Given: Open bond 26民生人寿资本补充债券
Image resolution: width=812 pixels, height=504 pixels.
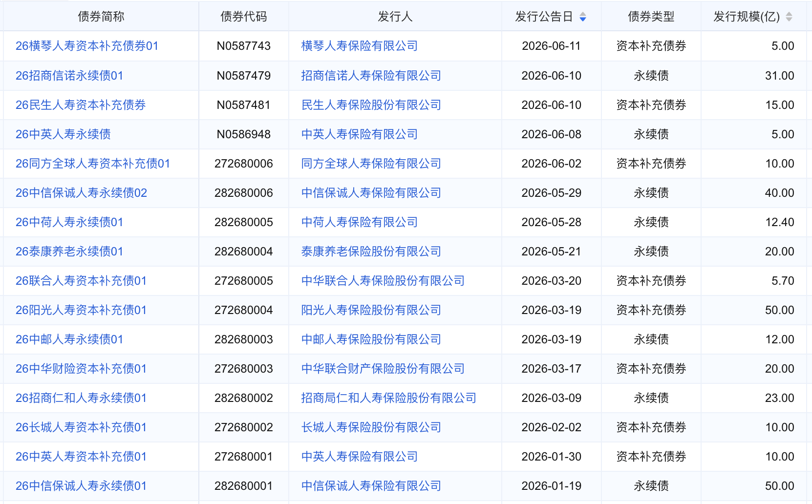Looking at the screenshot, I should tap(81, 105).
